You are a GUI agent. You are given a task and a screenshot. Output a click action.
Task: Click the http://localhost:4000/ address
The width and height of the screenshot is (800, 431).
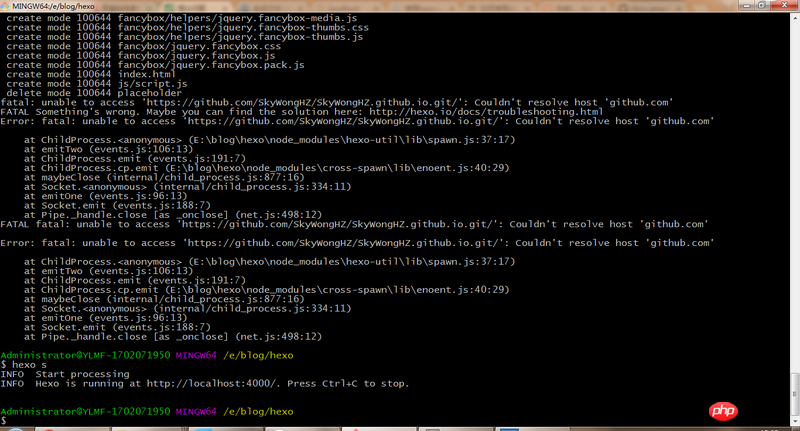(x=212, y=384)
